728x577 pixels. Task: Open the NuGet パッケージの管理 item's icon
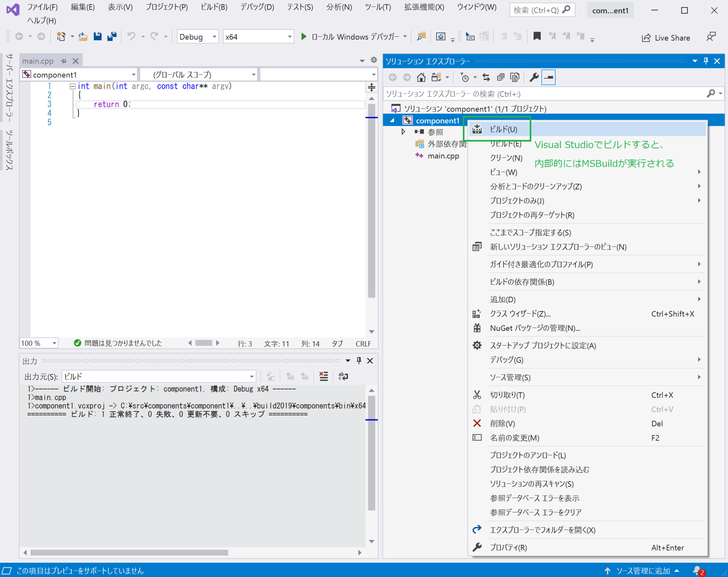477,328
